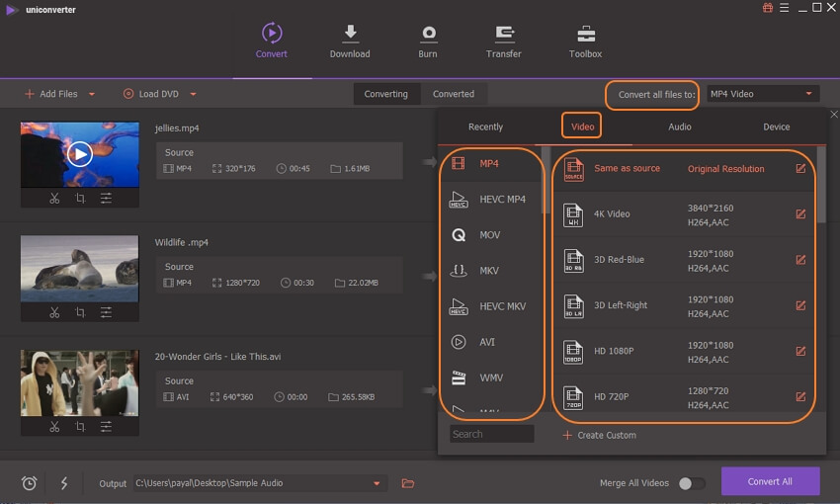Viewport: 840px width, 504px height.
Task: Click Create Custom link
Action: (x=600, y=435)
